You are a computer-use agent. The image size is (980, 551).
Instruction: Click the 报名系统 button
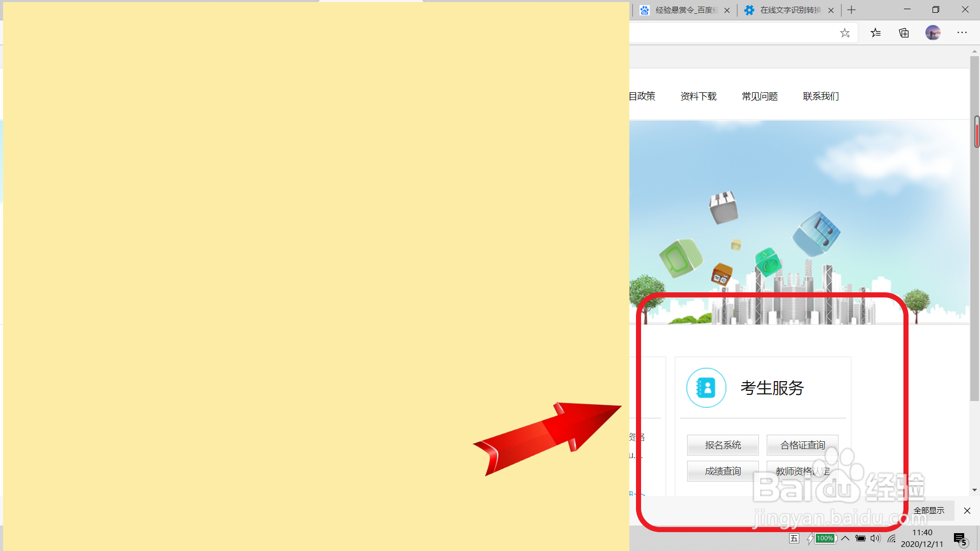tap(723, 445)
